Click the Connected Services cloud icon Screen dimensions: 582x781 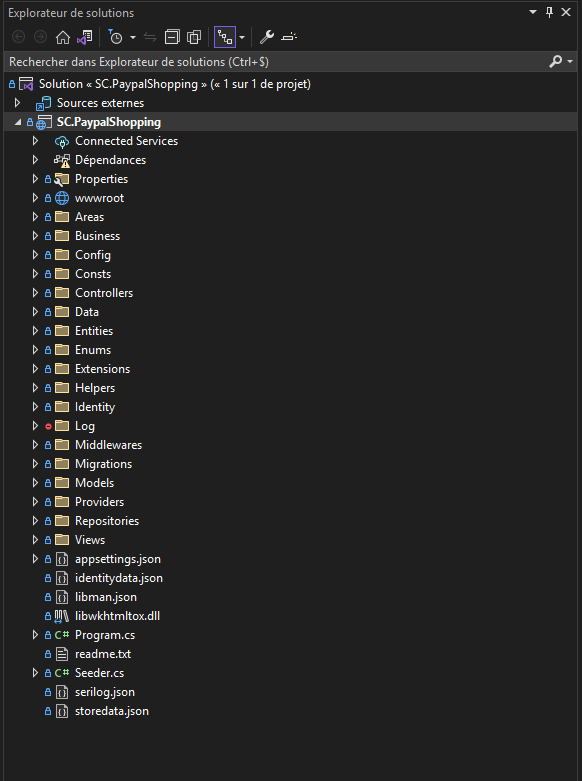click(62, 141)
